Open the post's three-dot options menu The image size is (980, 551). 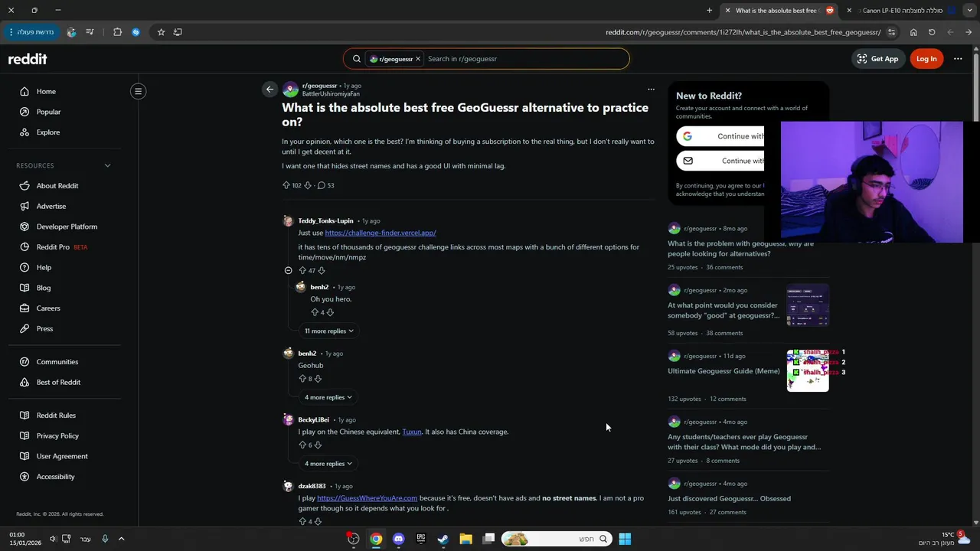(651, 89)
